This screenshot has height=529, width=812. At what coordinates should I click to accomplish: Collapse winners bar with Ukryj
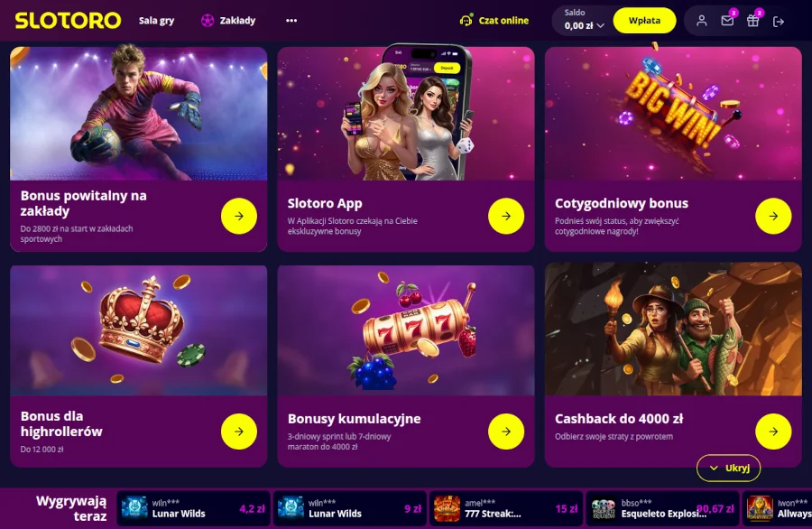pos(729,468)
